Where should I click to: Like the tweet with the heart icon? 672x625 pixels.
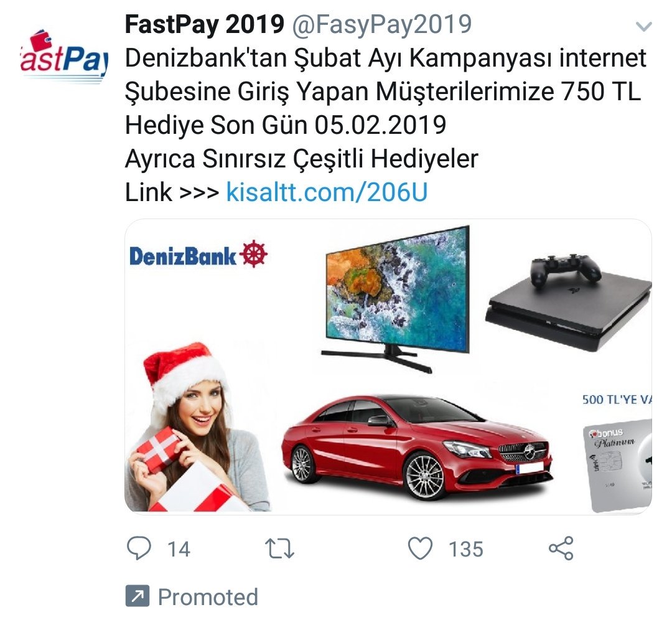(420, 548)
